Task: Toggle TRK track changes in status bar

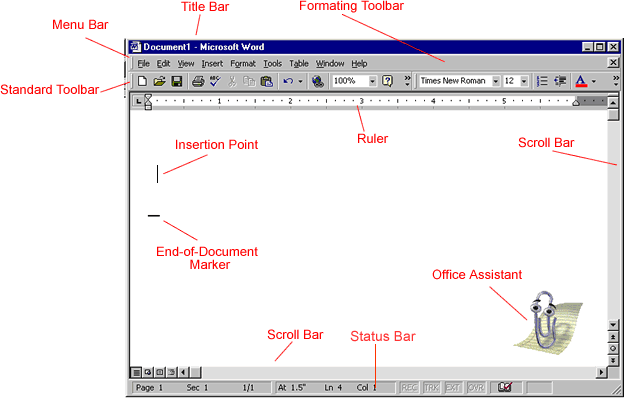Action: coord(431,387)
